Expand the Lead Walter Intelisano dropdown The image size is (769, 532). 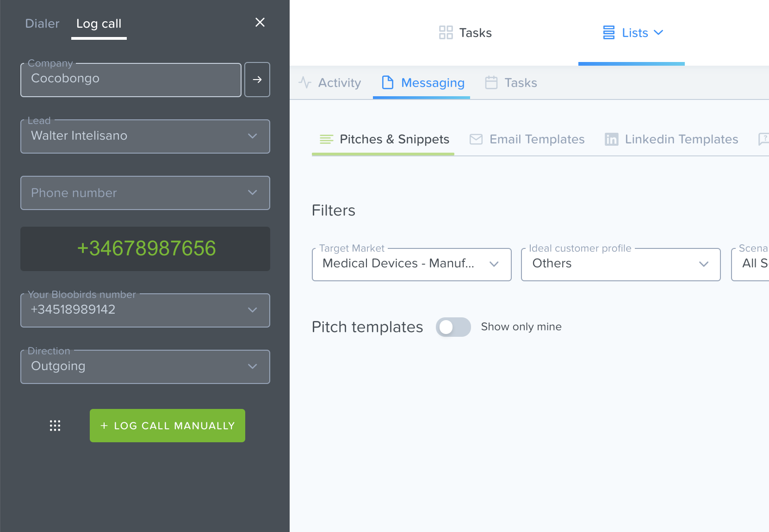tap(145, 136)
